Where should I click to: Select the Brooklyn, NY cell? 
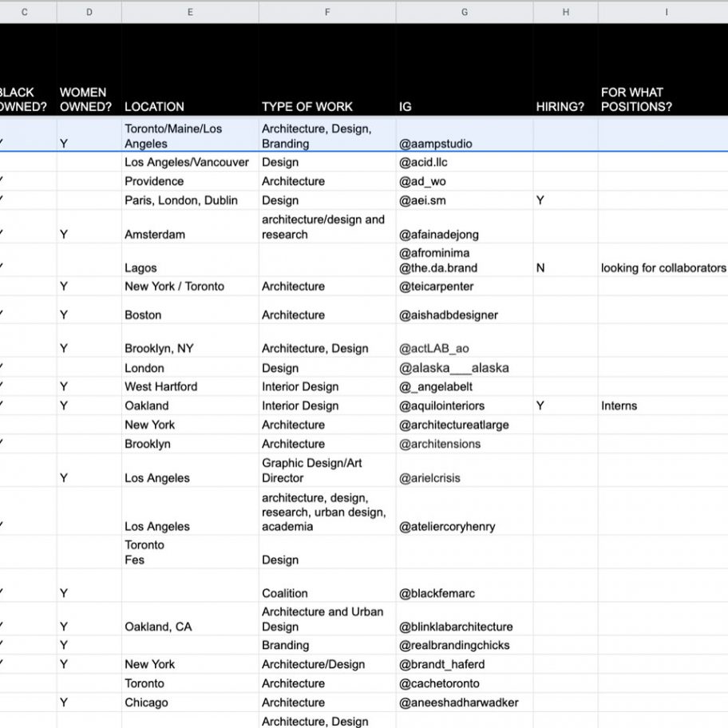click(x=190, y=341)
